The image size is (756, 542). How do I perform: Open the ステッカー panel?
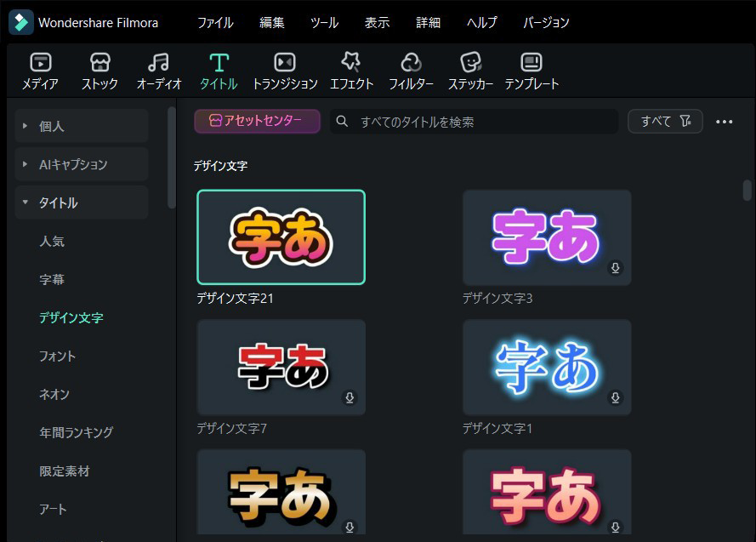point(470,70)
